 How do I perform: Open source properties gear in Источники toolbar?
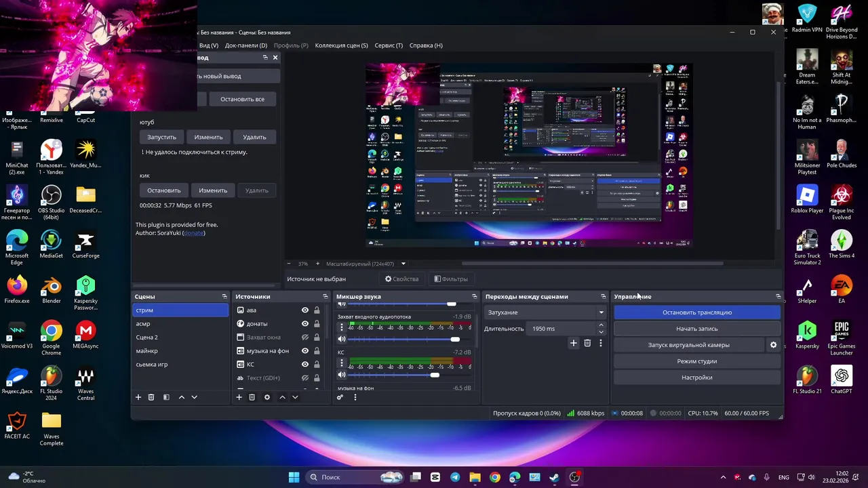coord(267,397)
